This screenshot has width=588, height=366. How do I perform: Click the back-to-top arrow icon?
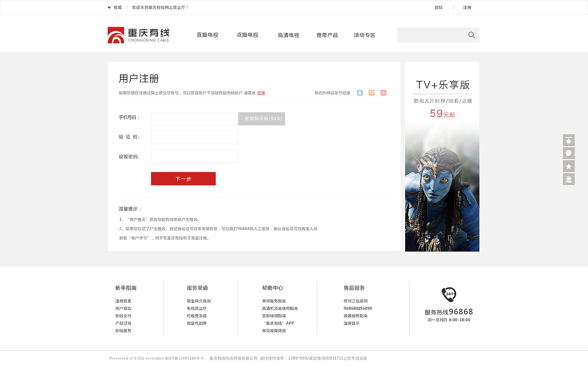pyautogui.click(x=569, y=140)
